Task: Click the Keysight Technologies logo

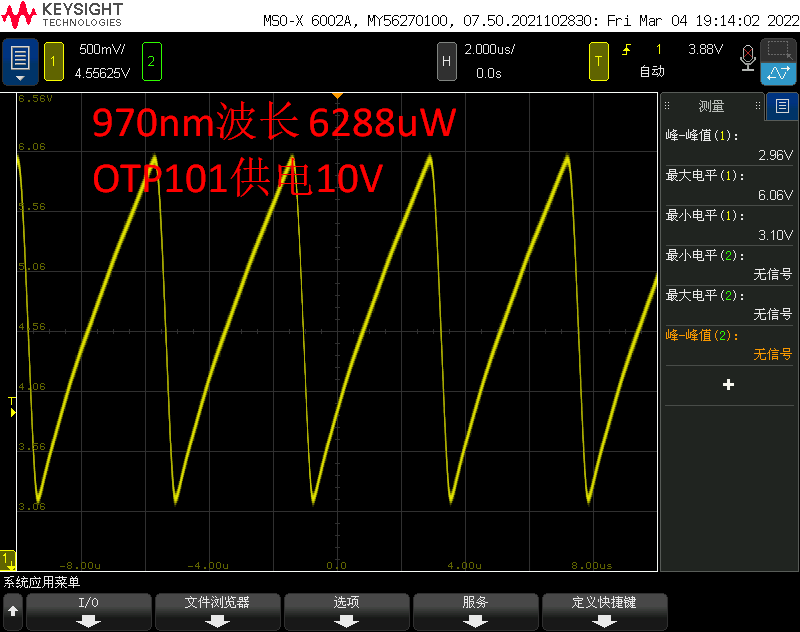Action: (62, 15)
